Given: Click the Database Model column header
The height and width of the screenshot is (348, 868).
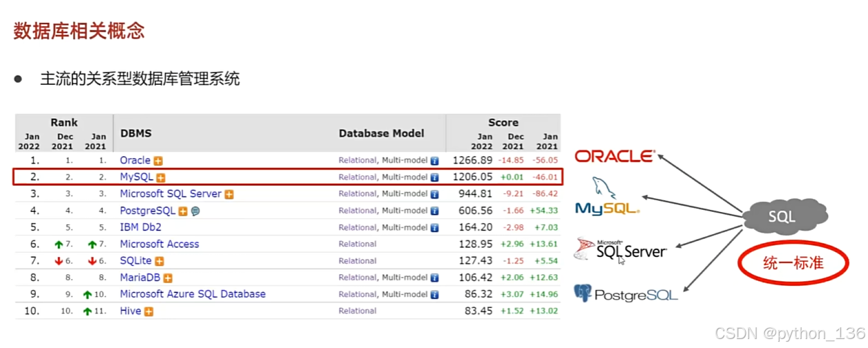Looking at the screenshot, I should [382, 133].
